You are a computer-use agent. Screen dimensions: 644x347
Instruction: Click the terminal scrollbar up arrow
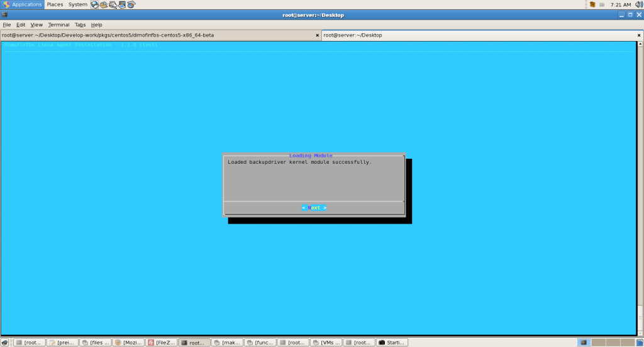click(x=640, y=43)
